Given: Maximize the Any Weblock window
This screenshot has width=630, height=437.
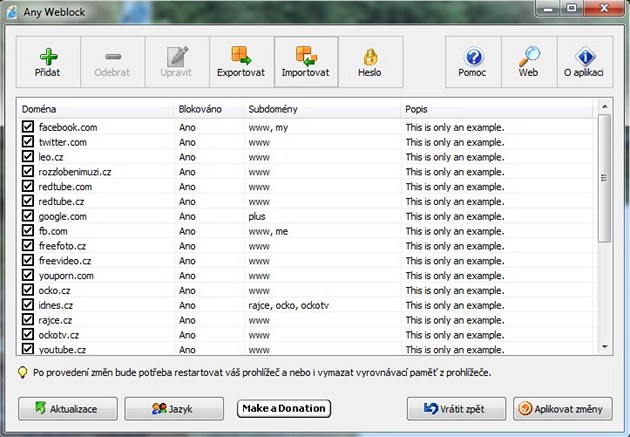Looking at the screenshot, I should click(571, 8).
